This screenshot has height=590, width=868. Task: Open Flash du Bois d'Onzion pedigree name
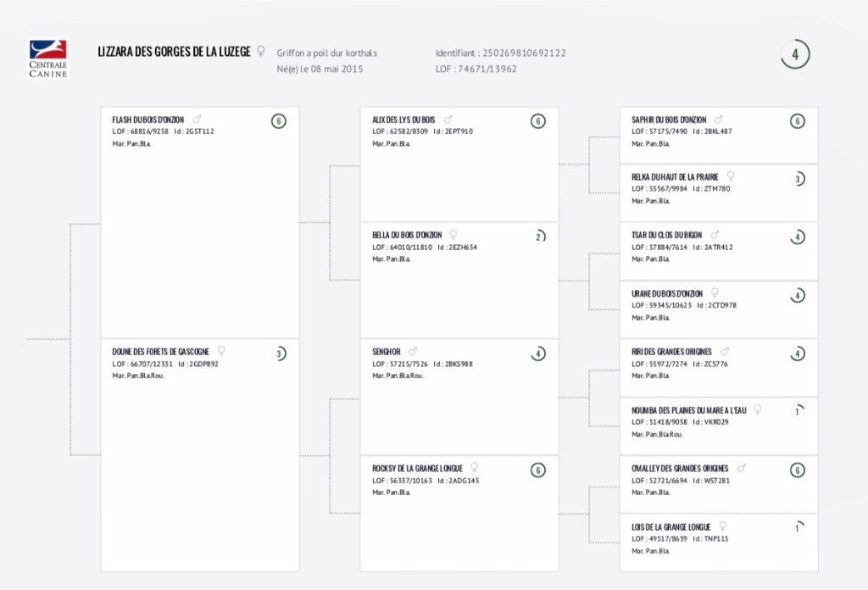(147, 120)
